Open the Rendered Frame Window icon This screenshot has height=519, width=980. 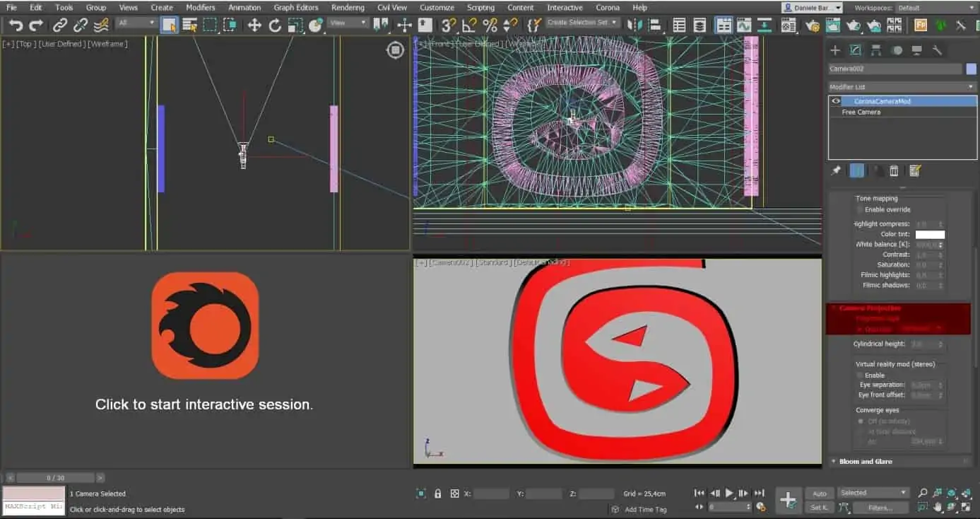[833, 25]
